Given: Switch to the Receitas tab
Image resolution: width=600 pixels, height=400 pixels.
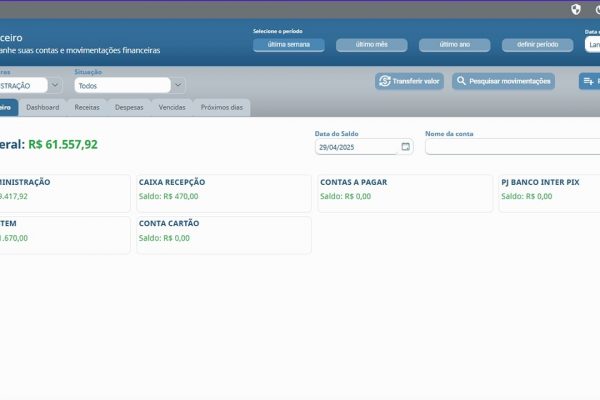Looking at the screenshot, I should (87, 108).
